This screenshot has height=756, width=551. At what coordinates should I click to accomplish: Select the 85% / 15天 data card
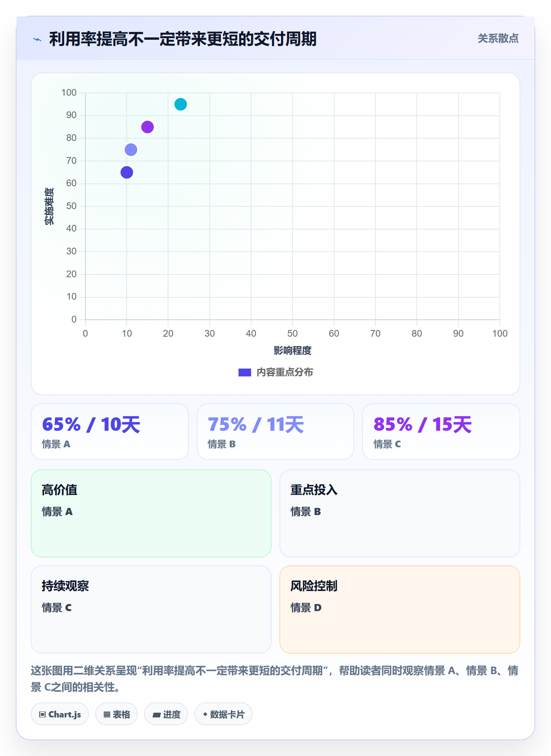(x=441, y=432)
